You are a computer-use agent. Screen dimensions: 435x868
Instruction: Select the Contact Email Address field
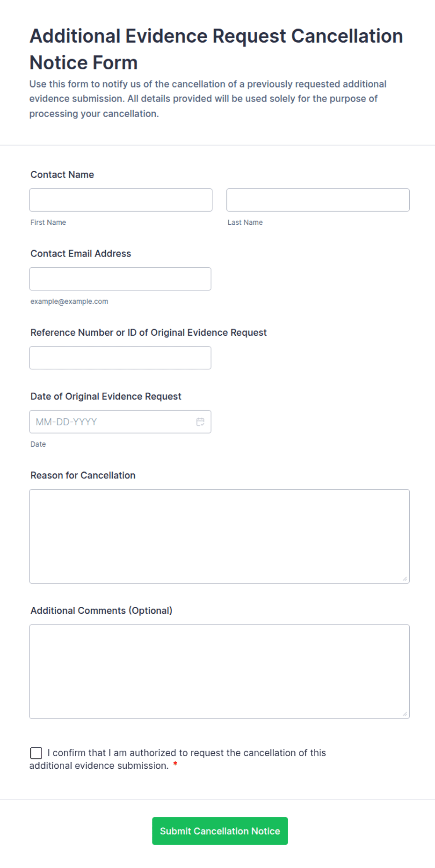click(x=120, y=279)
